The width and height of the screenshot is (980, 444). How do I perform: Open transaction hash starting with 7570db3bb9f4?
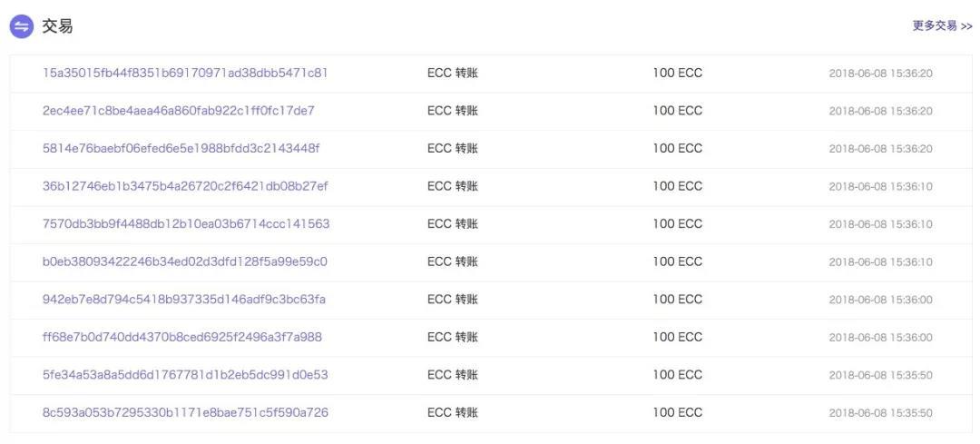[x=186, y=223]
